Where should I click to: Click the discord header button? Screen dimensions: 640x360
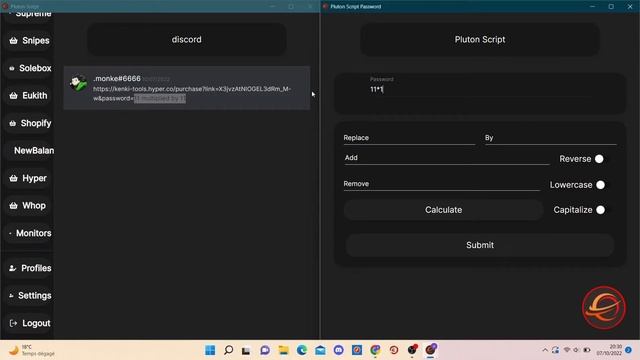pyautogui.click(x=187, y=40)
